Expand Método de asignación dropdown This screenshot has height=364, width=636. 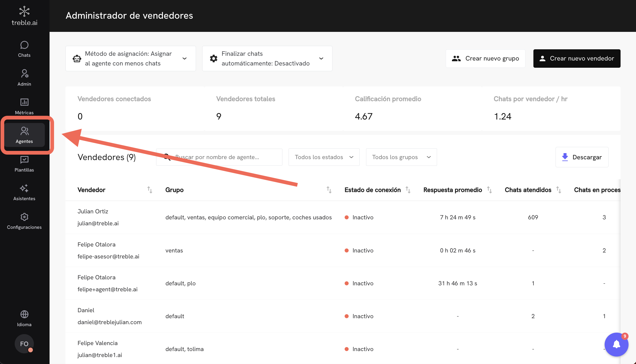(x=131, y=59)
